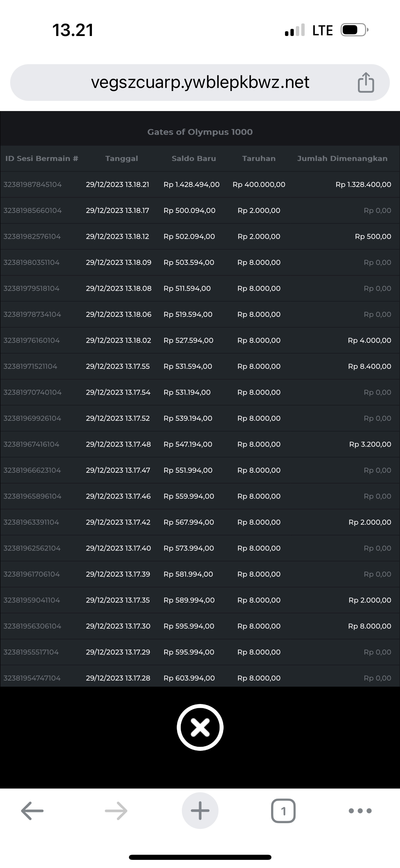Tap ID Sesi Bermain column header

tap(42, 159)
